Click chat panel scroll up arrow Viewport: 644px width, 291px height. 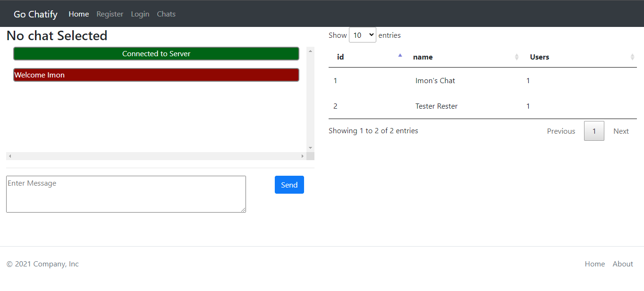(310, 51)
